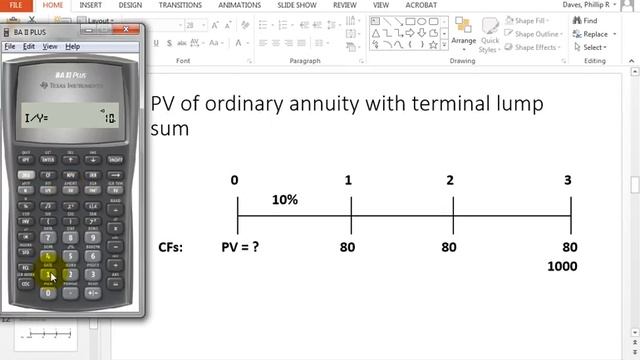Click the strikethrough abc button
640x360 pixels.
(182, 43)
